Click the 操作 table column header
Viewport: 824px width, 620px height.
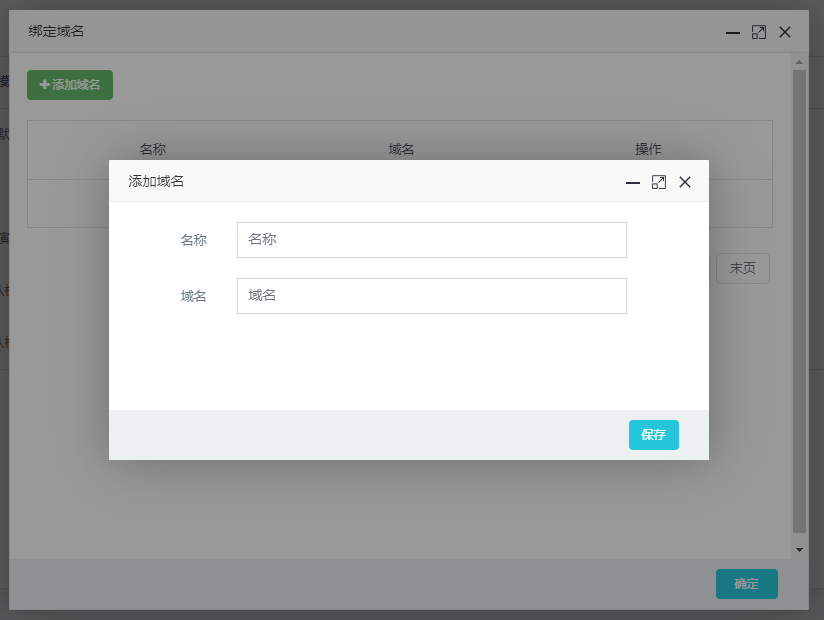[648, 149]
